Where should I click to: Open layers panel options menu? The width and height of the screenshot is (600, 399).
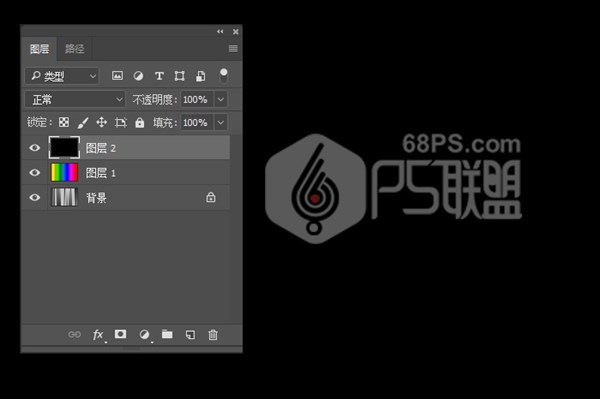pos(233,48)
